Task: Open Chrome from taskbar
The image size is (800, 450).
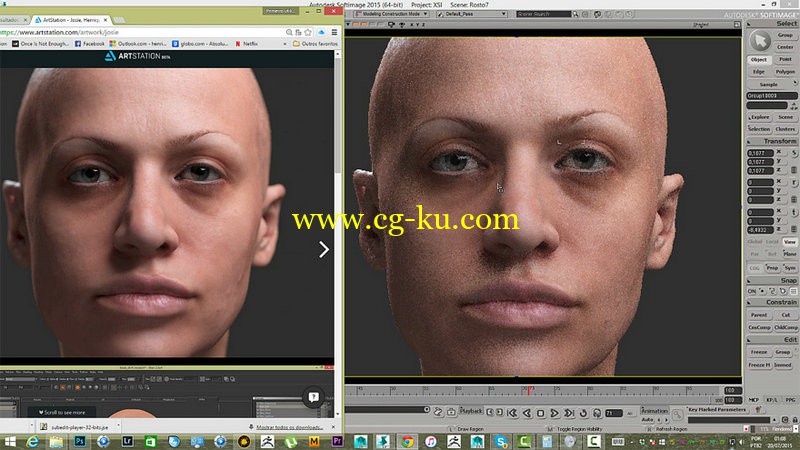Action: tap(407, 441)
